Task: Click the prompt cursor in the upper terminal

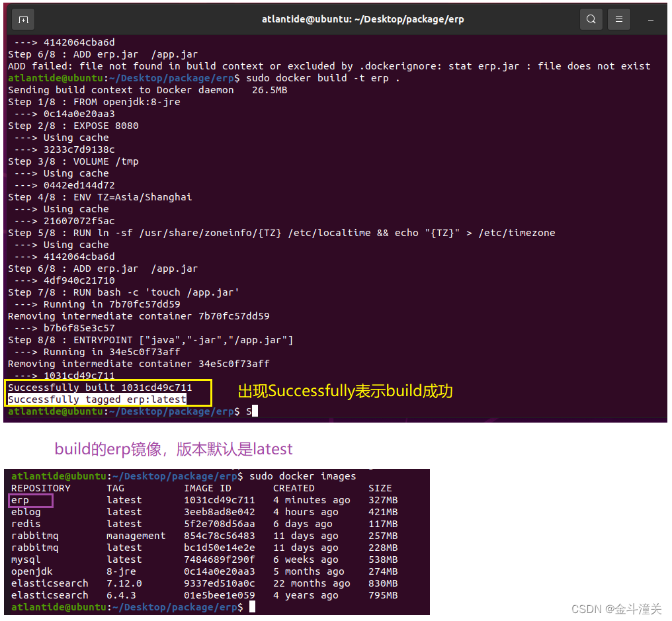Action: tap(255, 411)
